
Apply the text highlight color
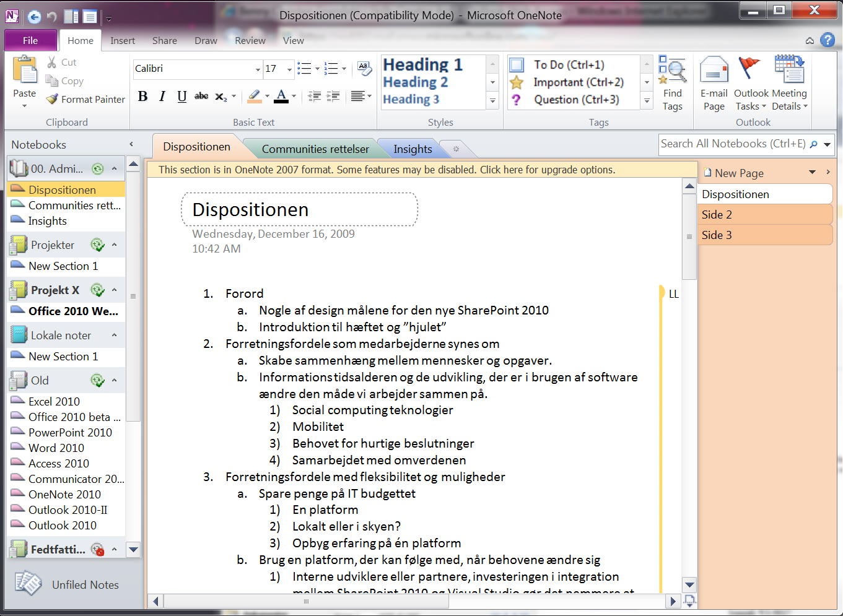pos(254,97)
